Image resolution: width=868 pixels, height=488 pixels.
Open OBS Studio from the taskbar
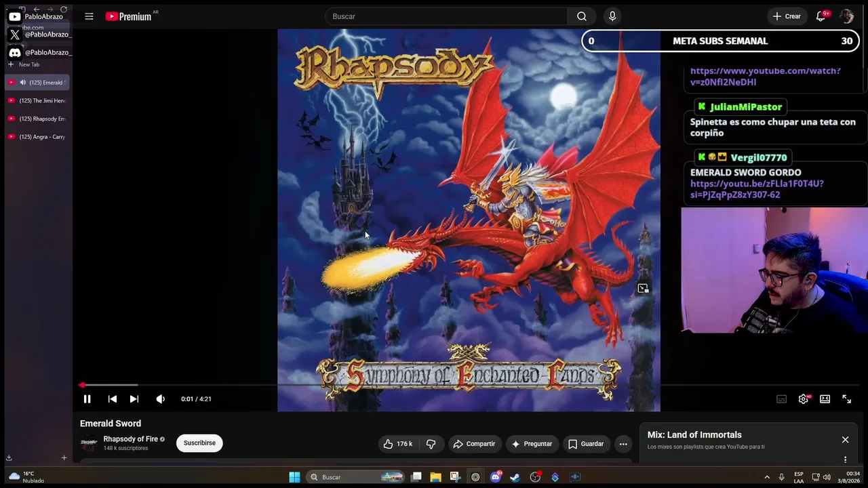[x=475, y=477]
